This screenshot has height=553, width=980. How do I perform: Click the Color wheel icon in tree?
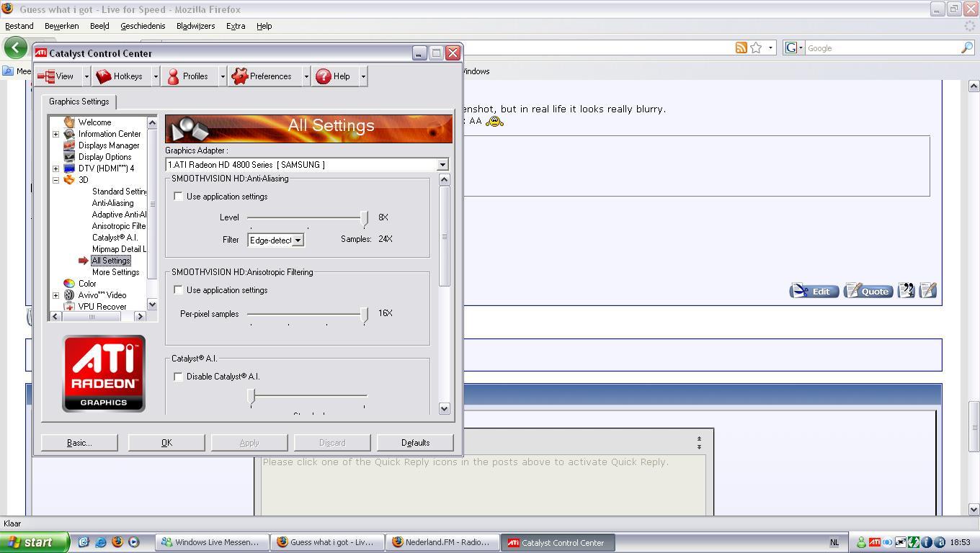69,284
